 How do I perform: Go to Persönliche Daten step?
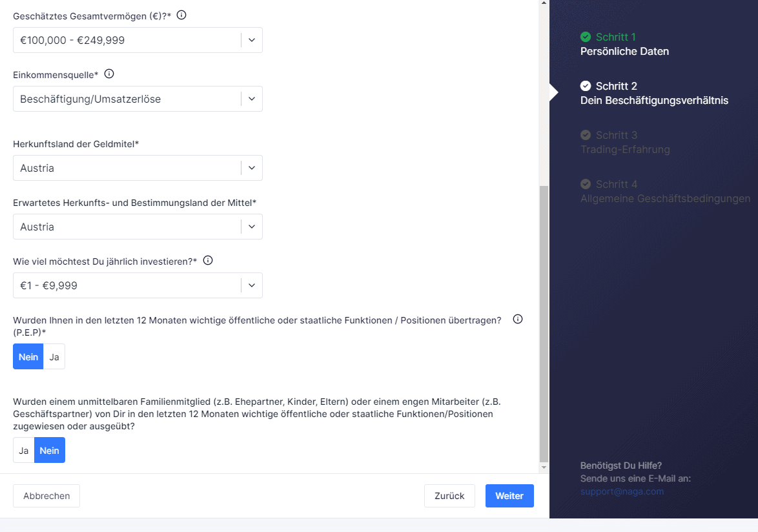click(x=624, y=51)
